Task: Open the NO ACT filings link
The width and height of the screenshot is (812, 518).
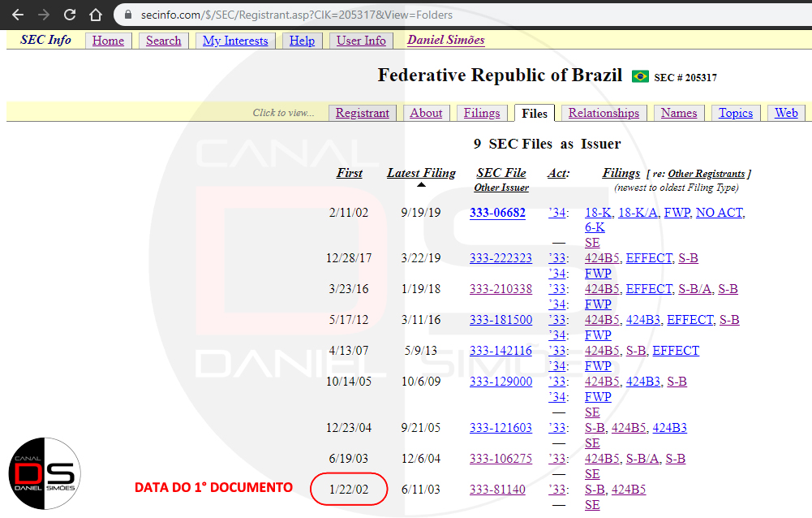Action: coord(720,213)
